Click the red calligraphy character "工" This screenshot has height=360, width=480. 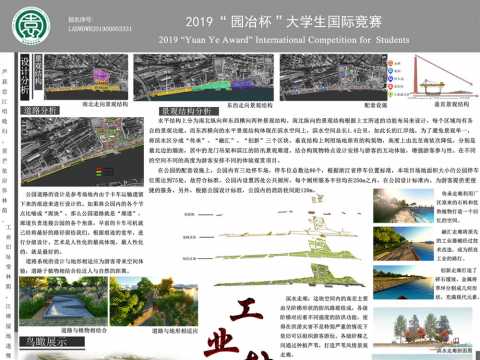point(247,310)
